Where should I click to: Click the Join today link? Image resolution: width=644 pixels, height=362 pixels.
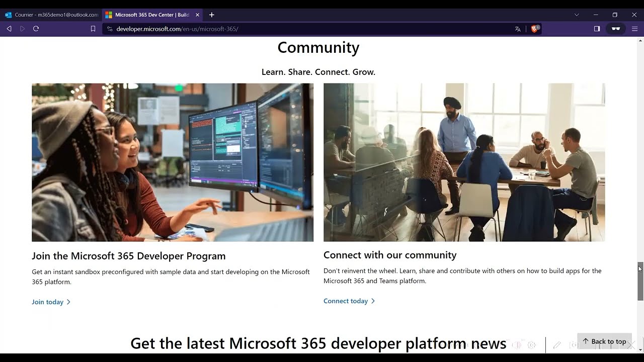pyautogui.click(x=51, y=302)
